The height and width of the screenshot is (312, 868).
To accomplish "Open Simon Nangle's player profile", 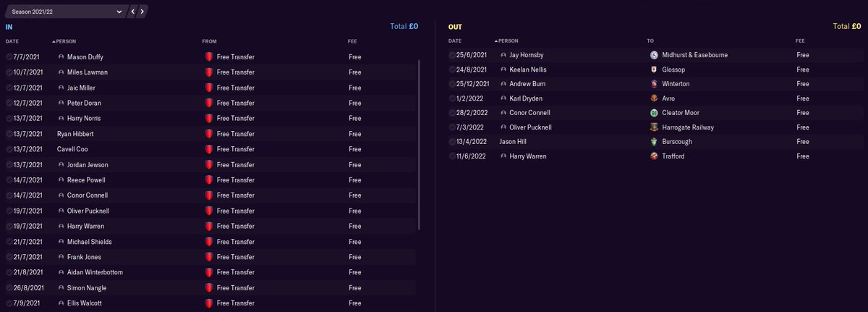I will 87,287.
